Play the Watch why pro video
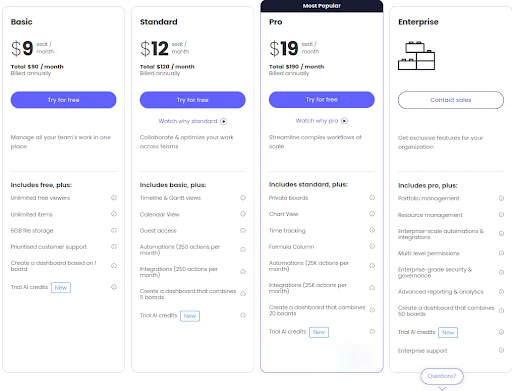 pyautogui.click(x=322, y=121)
